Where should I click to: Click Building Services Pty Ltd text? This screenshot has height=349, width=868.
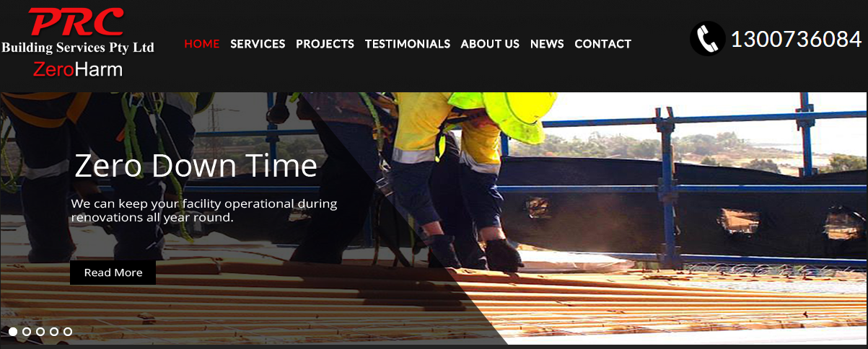(78, 48)
